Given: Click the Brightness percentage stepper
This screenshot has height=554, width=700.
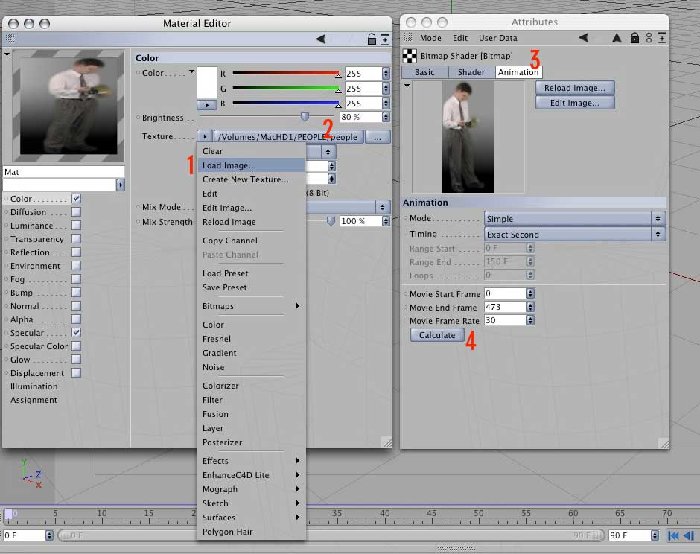Looking at the screenshot, I should pyautogui.click(x=386, y=117).
